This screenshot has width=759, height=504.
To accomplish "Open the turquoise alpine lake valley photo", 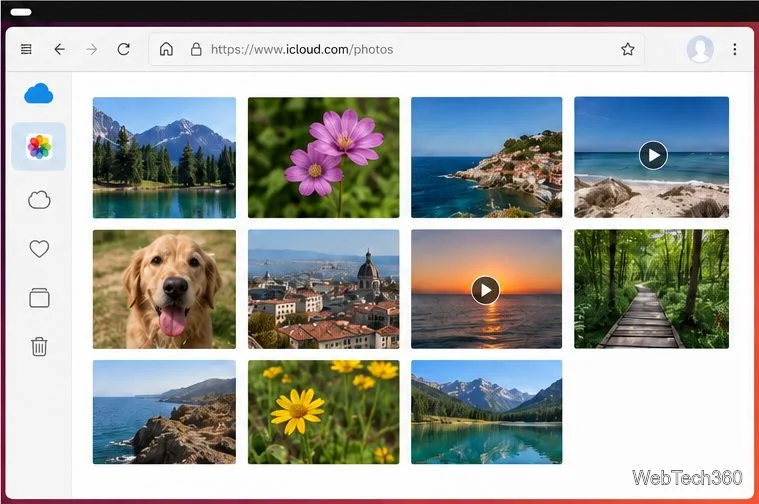I will coord(486,412).
